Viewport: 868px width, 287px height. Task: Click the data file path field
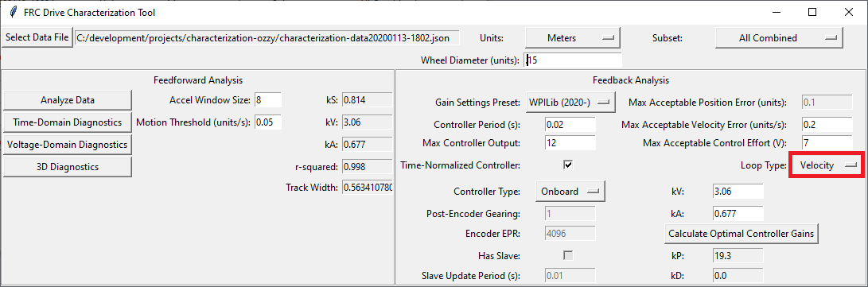tap(267, 38)
